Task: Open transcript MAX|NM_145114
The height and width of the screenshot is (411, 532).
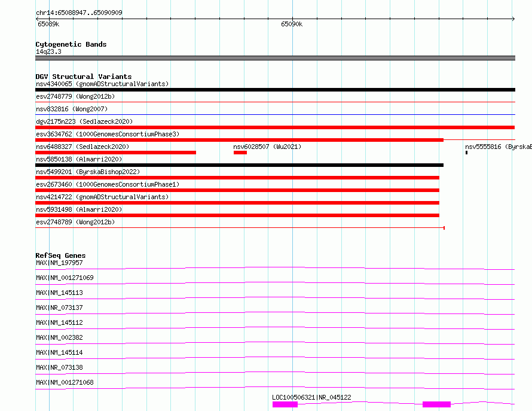Action: pyautogui.click(x=59, y=352)
